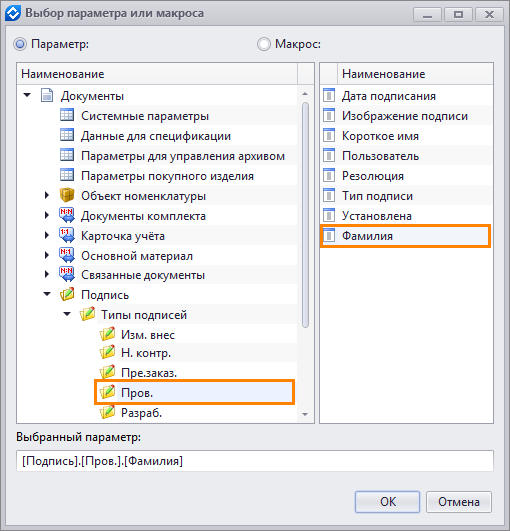Expand the Связанные документы node
The image size is (510, 531).
47,275
